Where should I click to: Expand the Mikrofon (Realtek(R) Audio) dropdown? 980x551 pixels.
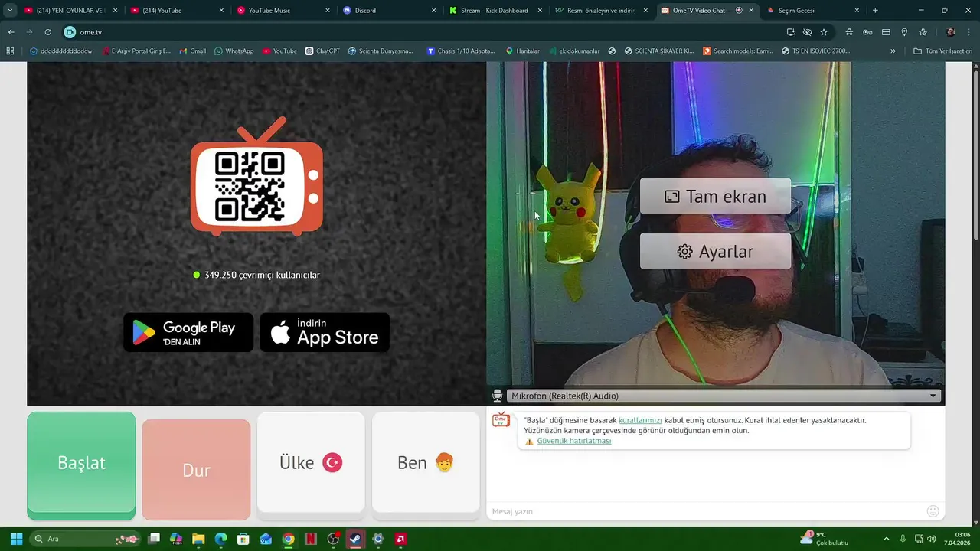pyautogui.click(x=723, y=396)
